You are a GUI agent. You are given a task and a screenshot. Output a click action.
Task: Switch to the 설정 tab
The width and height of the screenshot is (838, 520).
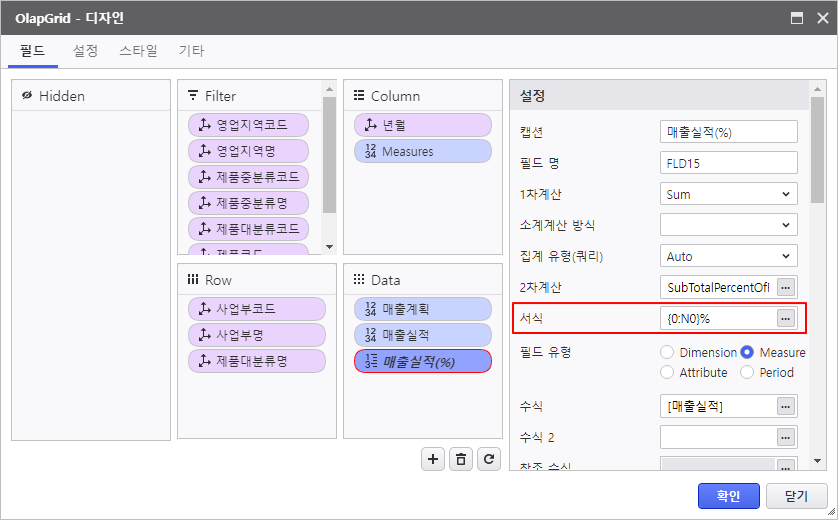tap(85, 50)
